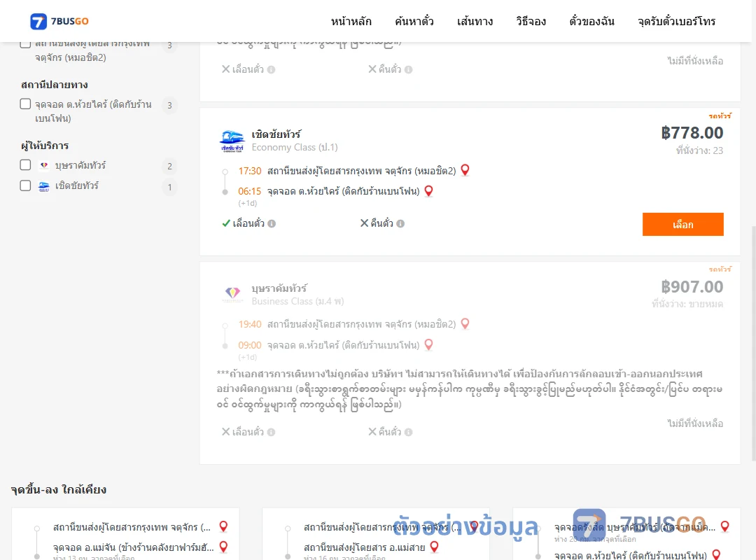This screenshot has height=560, width=756.
Task: Click เชิดชัยทัวร์ bus icon in operator filter
Action: (x=44, y=186)
